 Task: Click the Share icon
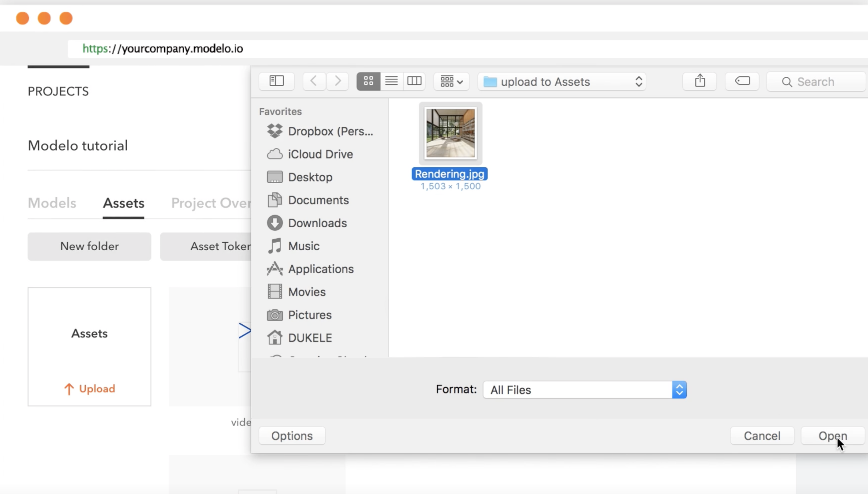699,81
